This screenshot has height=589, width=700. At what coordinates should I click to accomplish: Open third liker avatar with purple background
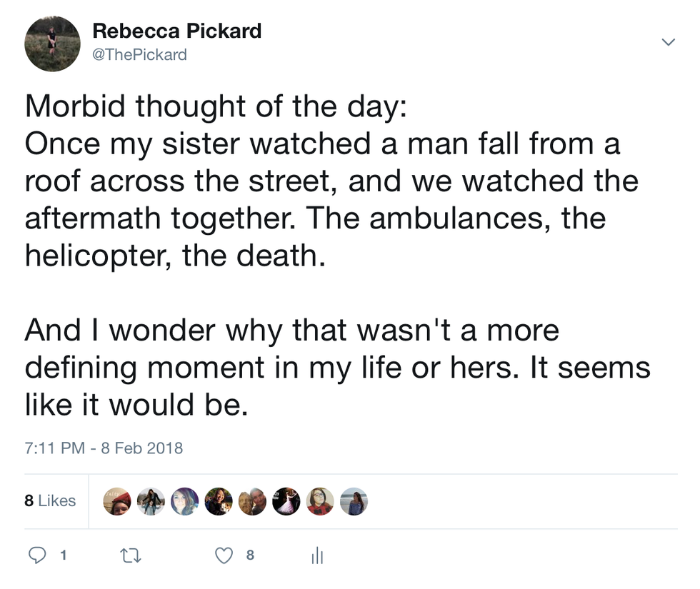(184, 501)
